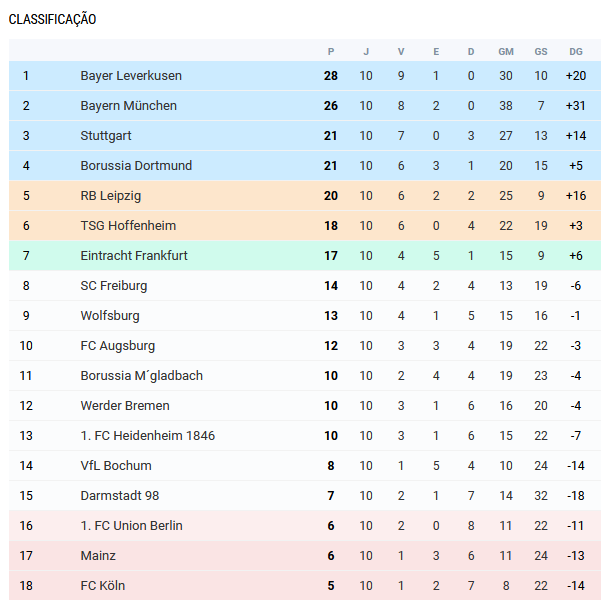This screenshot has width=601, height=600.
Task: Select FC Augsburg in the standings
Action: [x=118, y=346]
